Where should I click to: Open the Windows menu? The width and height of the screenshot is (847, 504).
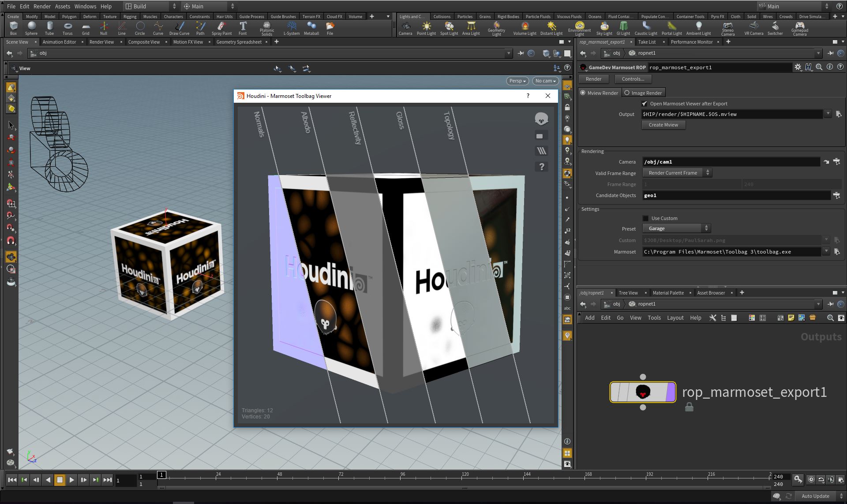[x=85, y=6]
